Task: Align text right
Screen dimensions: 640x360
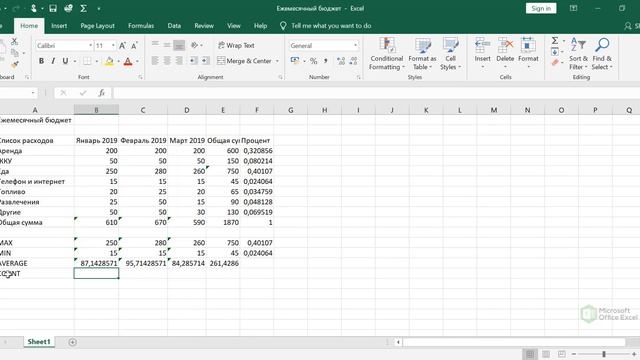Action: (x=179, y=61)
